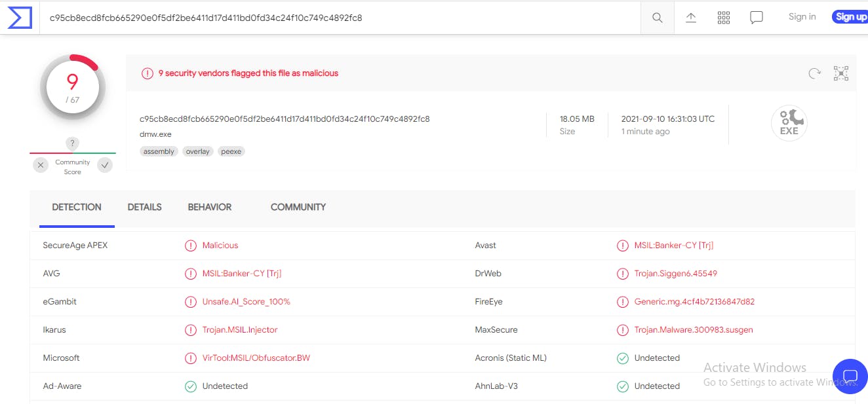Screen dimensions: 868x404
Task: Click the 2021-09-10 16:31:03 UTC timestamp
Action: click(x=668, y=119)
